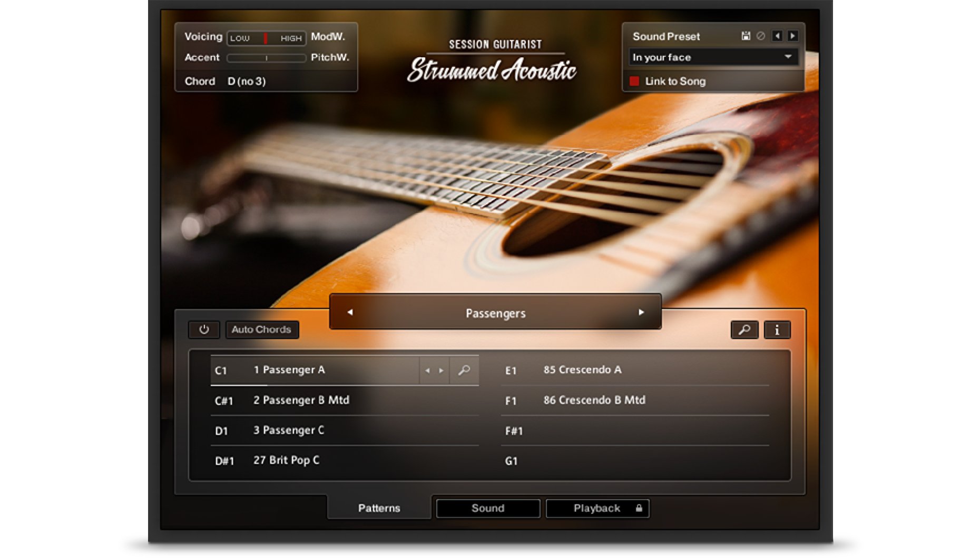The width and height of the screenshot is (980, 558).
Task: Step to next pattern in C1 slot
Action: pos(442,371)
